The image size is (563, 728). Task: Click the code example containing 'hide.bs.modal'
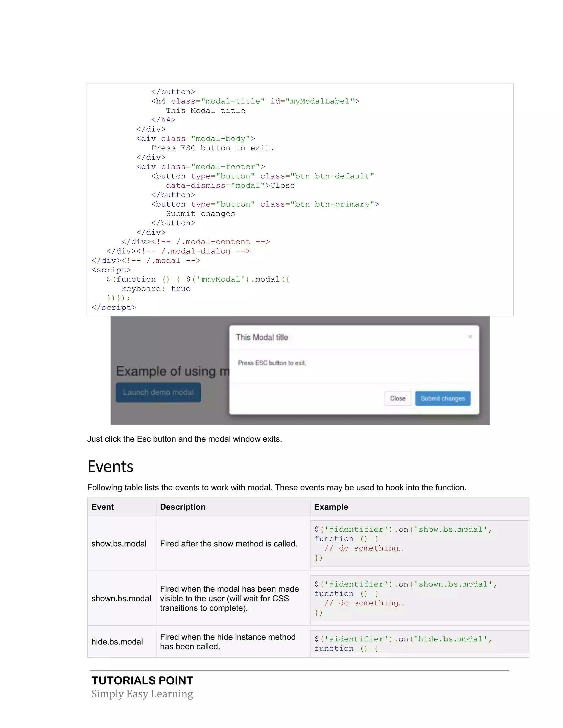click(x=420, y=644)
